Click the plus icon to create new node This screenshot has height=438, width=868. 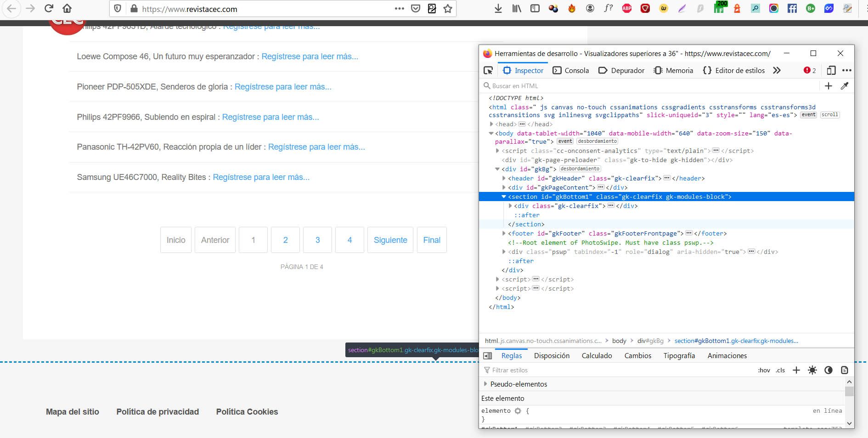tap(829, 86)
